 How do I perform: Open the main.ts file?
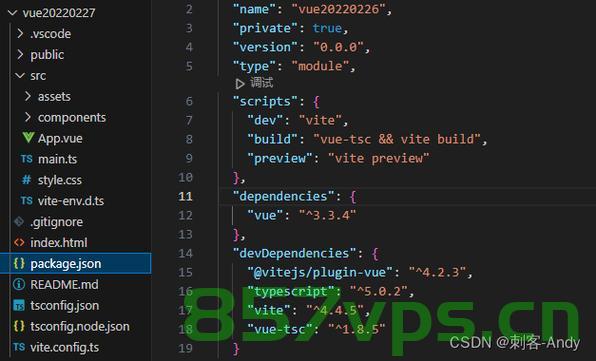click(x=57, y=159)
